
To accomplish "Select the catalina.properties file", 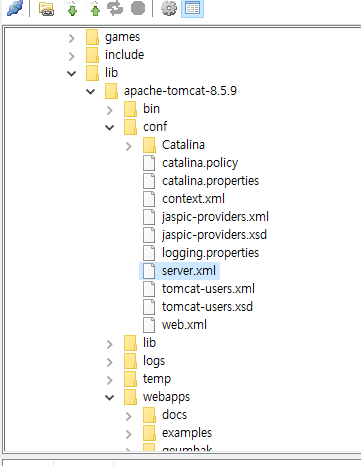I will pyautogui.click(x=210, y=181).
